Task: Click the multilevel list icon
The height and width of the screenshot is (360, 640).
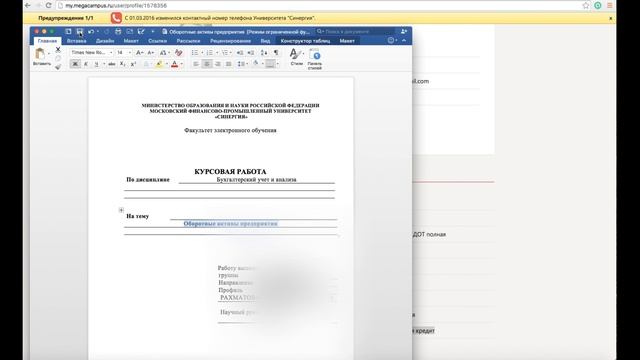Action: tap(224, 53)
